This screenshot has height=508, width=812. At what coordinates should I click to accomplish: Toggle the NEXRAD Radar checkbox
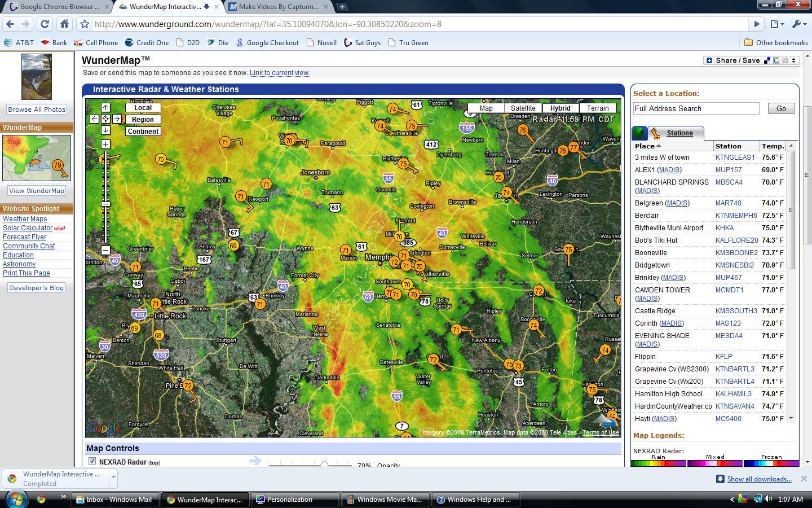point(92,461)
